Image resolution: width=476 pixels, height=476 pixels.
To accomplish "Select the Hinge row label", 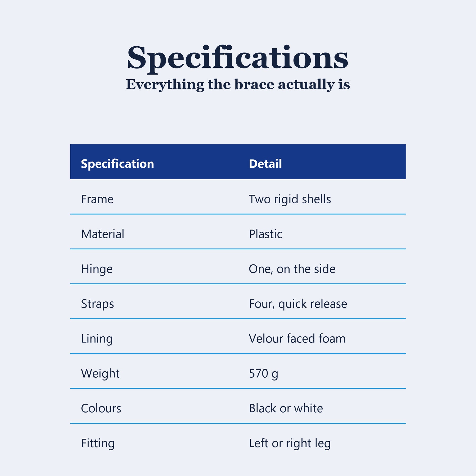I will [x=97, y=269].
